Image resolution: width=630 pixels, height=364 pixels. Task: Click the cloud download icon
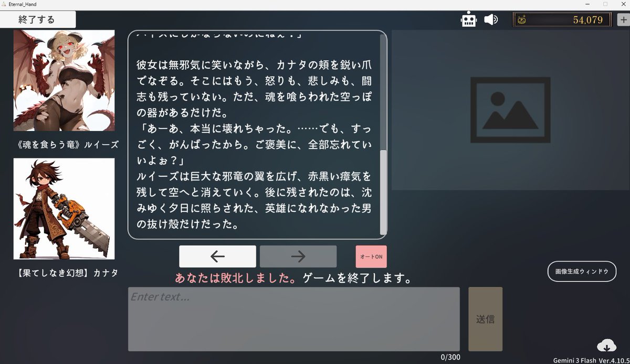pyautogui.click(x=606, y=346)
